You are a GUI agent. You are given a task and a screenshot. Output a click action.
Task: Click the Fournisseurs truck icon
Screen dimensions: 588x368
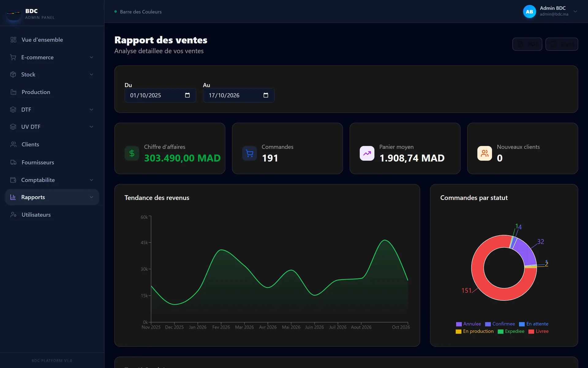tap(13, 162)
